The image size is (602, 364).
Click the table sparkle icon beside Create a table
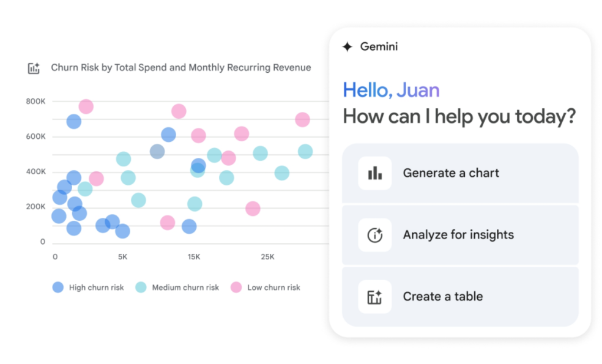pyautogui.click(x=374, y=297)
